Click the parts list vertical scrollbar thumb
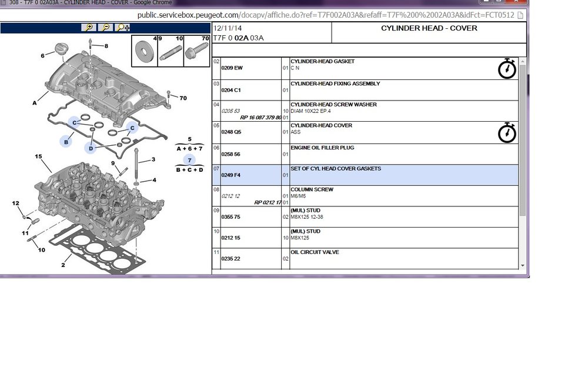Image resolution: width=588 pixels, height=377 pixels. click(x=522, y=141)
